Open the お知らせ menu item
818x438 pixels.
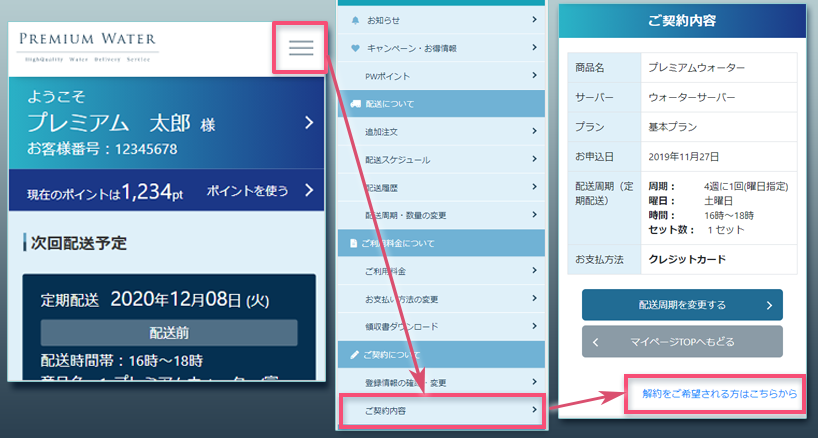(441, 20)
